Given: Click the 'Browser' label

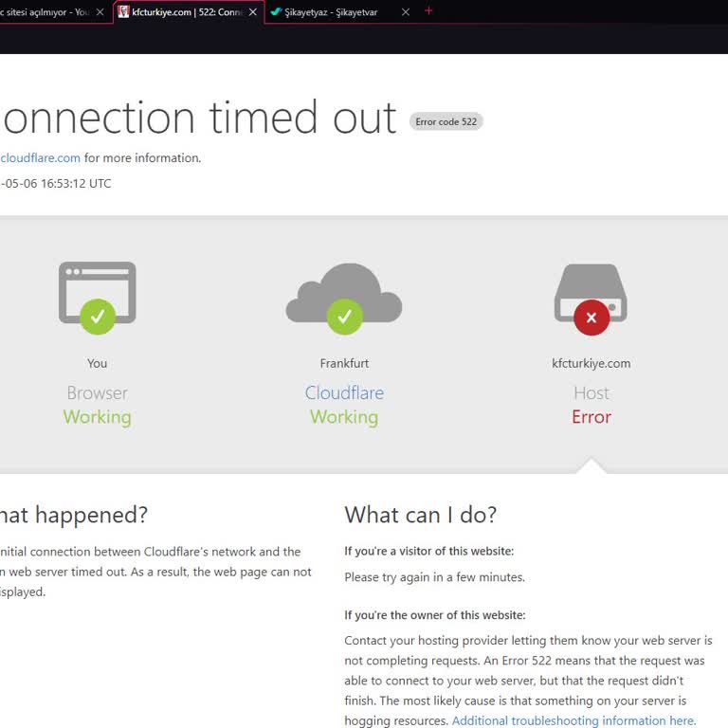Looking at the screenshot, I should point(97,393).
